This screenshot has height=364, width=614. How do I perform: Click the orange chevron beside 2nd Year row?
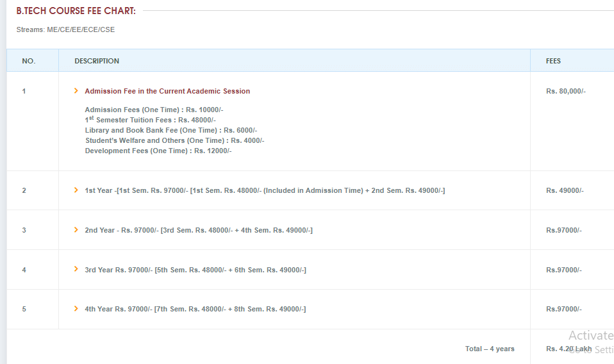(76, 230)
